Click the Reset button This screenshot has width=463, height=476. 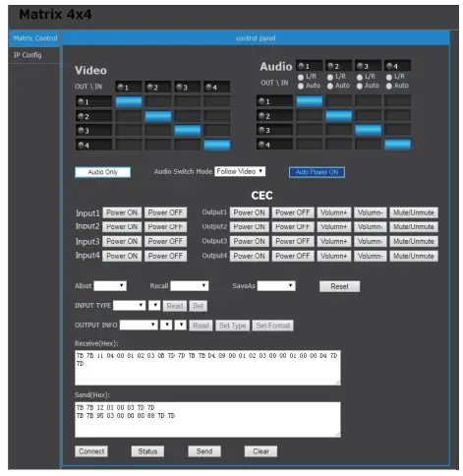pos(340,286)
